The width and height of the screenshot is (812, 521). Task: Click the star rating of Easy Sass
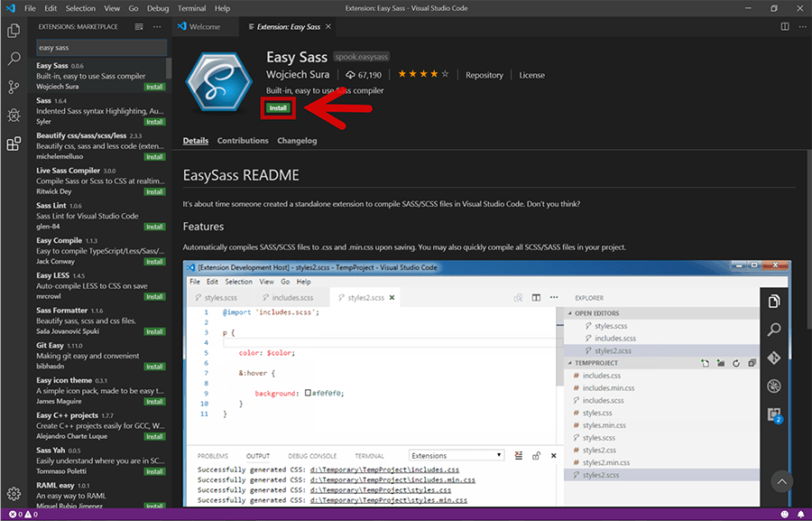[x=423, y=74]
